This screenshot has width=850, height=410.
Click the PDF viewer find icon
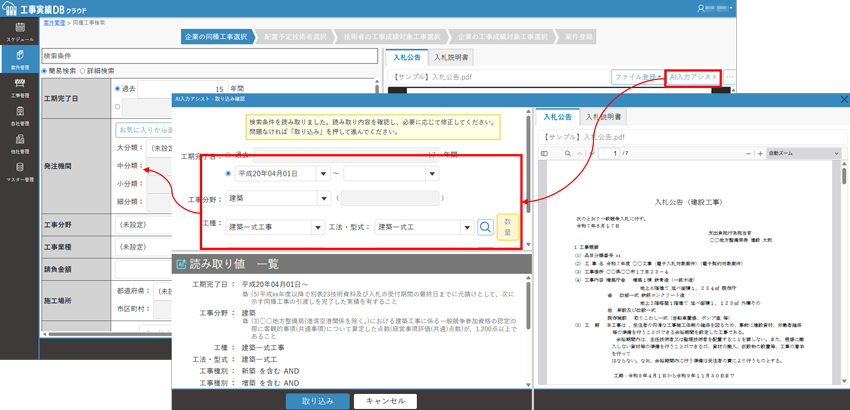pyautogui.click(x=566, y=154)
